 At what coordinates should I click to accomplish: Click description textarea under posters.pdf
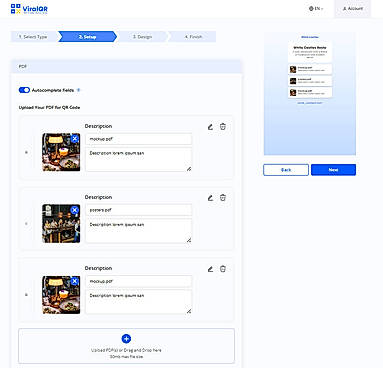point(139,231)
